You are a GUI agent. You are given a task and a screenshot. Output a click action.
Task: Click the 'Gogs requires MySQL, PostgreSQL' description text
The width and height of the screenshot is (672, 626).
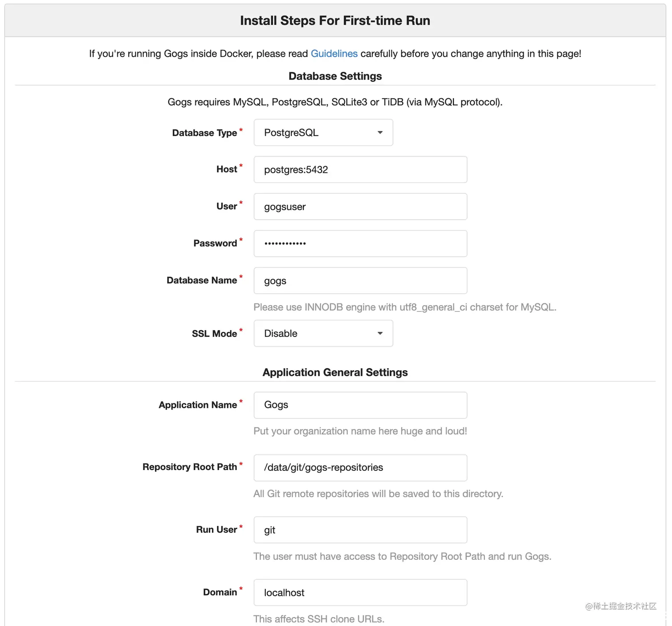pyautogui.click(x=335, y=102)
